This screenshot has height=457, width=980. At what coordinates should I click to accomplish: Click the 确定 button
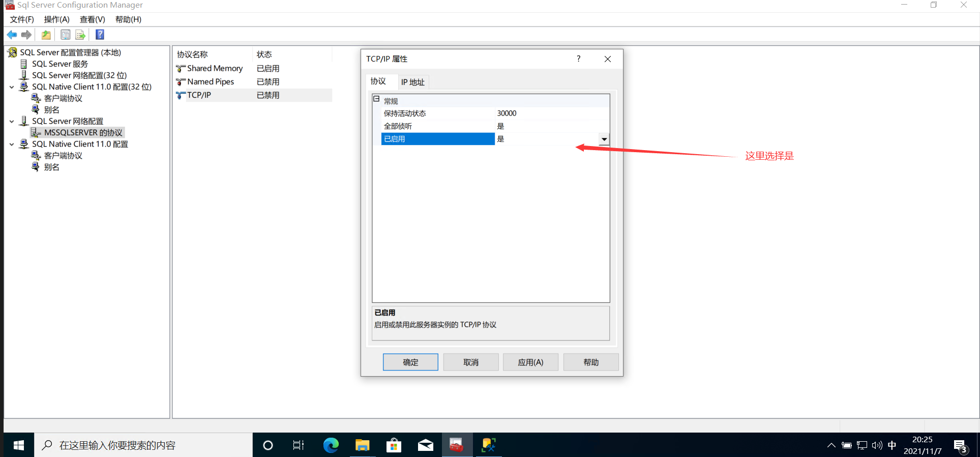pos(410,362)
